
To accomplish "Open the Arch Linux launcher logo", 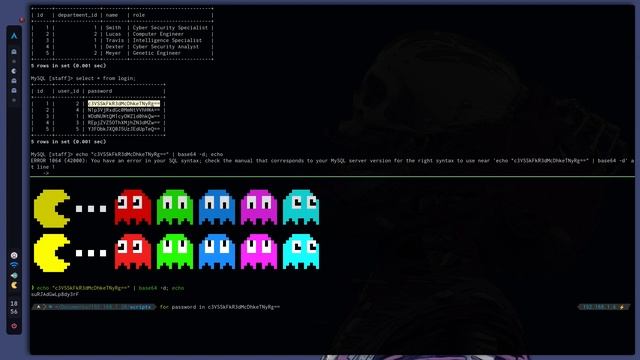I will pos(14,36).
